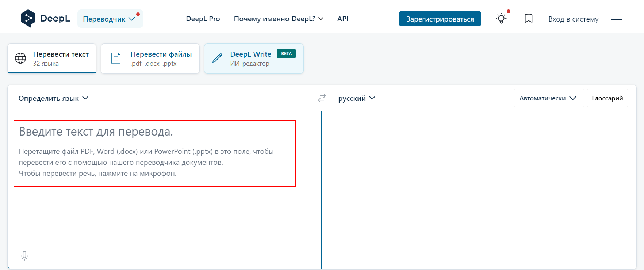Click the globe icon on Перевести текст
644x270 pixels.
click(20, 58)
